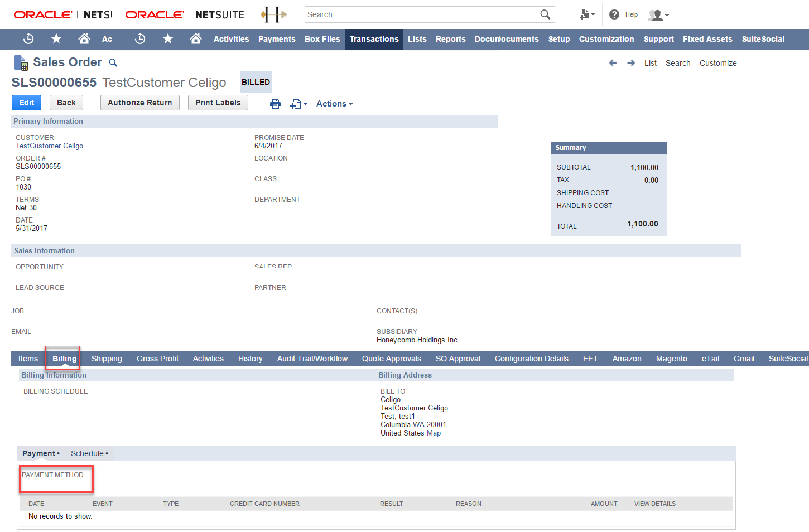Open the Help question-mark icon
Screen dimensions: 809x532
point(614,14)
